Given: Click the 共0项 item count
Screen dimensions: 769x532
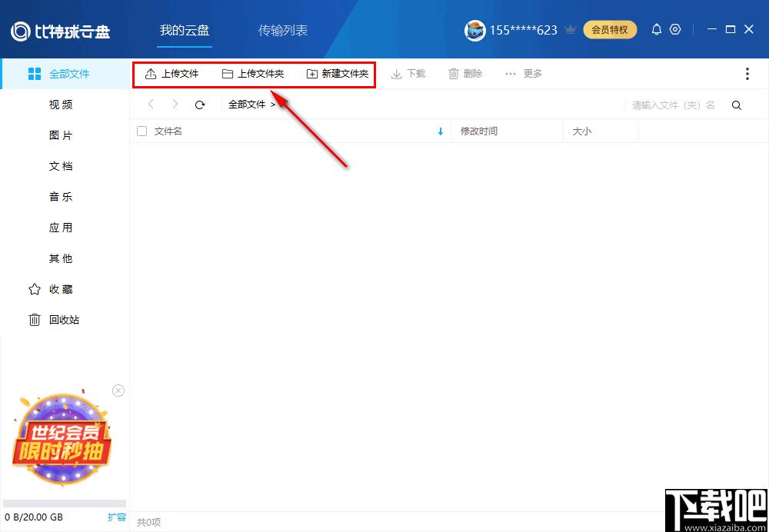Looking at the screenshot, I should [148, 523].
